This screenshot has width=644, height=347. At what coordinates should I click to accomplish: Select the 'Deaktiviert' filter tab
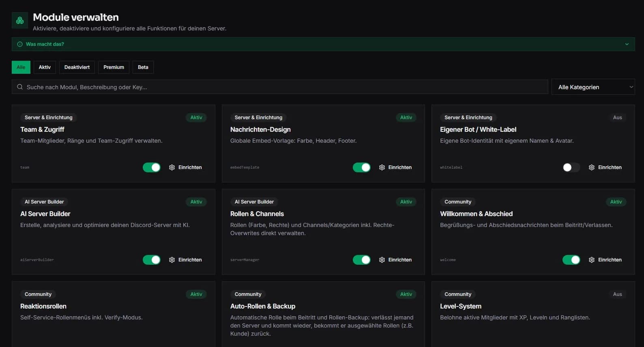(77, 67)
